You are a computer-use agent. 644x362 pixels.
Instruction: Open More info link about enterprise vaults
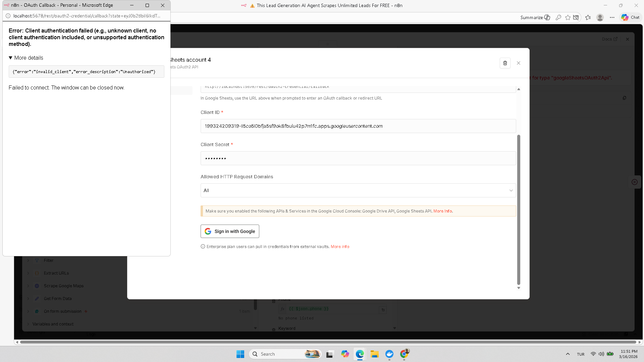coord(340,247)
